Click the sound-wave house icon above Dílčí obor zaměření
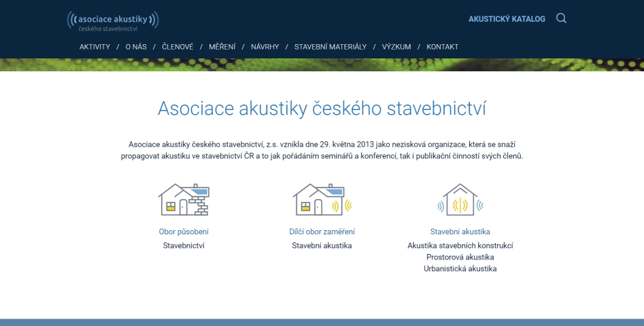This screenshot has width=644, height=326. 322,199
